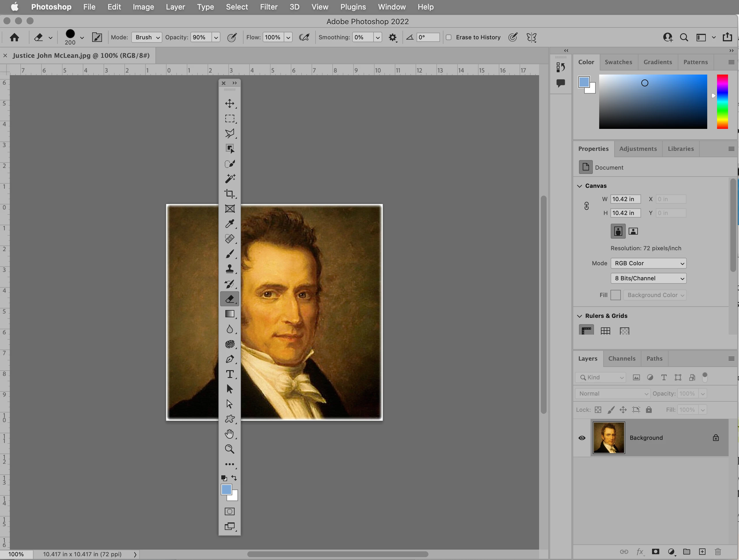The width and height of the screenshot is (739, 560).
Task: Select the Move tool
Action: (229, 103)
